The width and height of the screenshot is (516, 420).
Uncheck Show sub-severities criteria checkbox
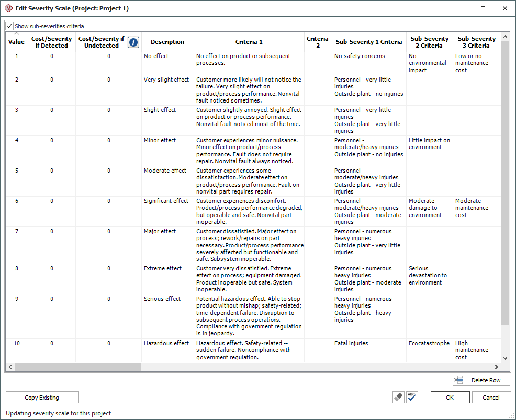(x=10, y=26)
